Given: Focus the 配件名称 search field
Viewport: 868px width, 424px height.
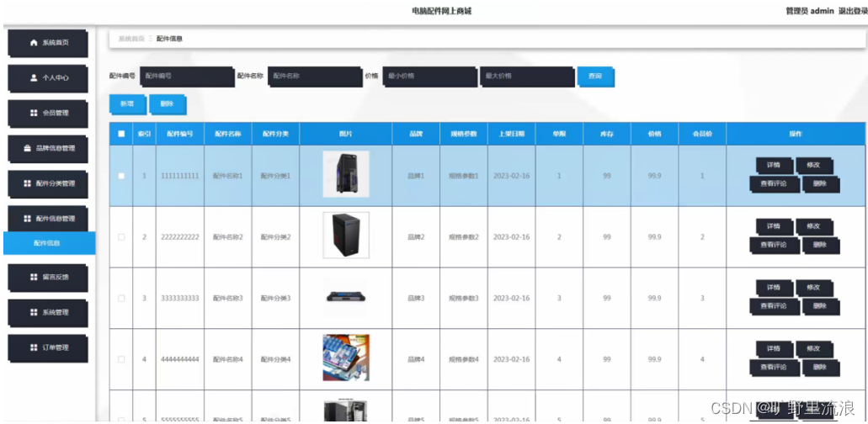Looking at the screenshot, I should pyautogui.click(x=315, y=77).
